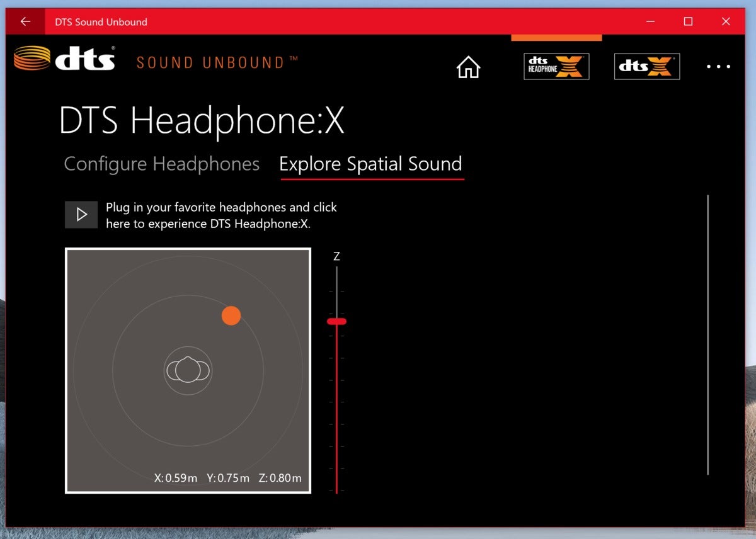Click the listener head in the sound field

(188, 370)
